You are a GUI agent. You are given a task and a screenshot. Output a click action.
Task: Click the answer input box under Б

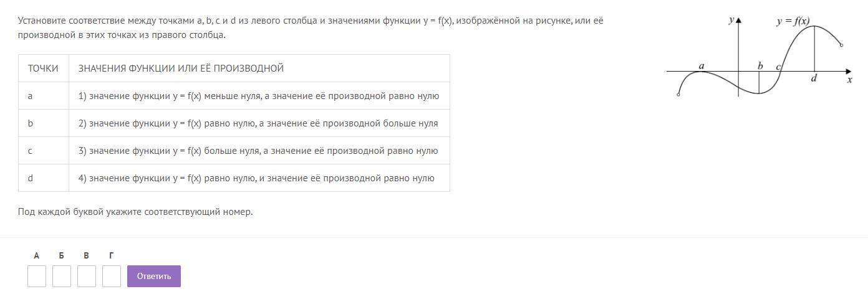(x=62, y=276)
